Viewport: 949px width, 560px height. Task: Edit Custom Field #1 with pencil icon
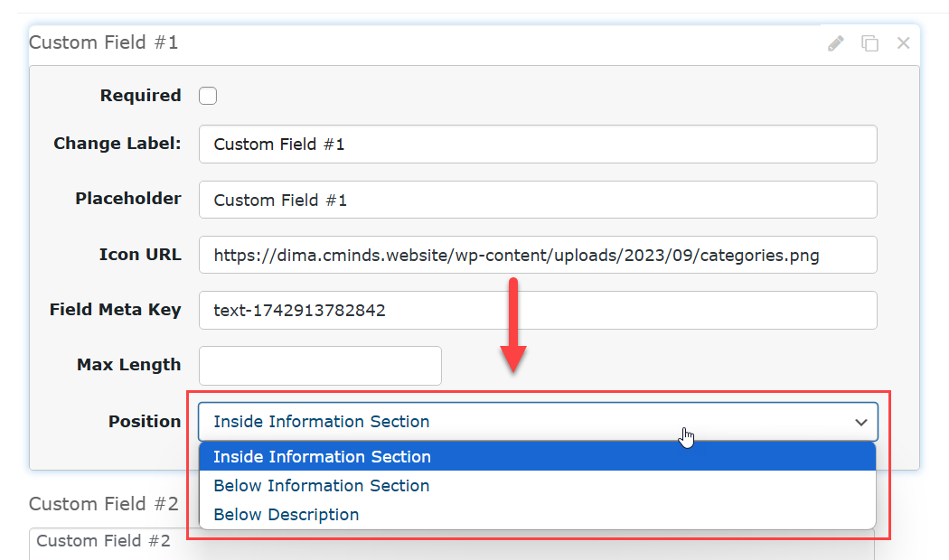[836, 43]
